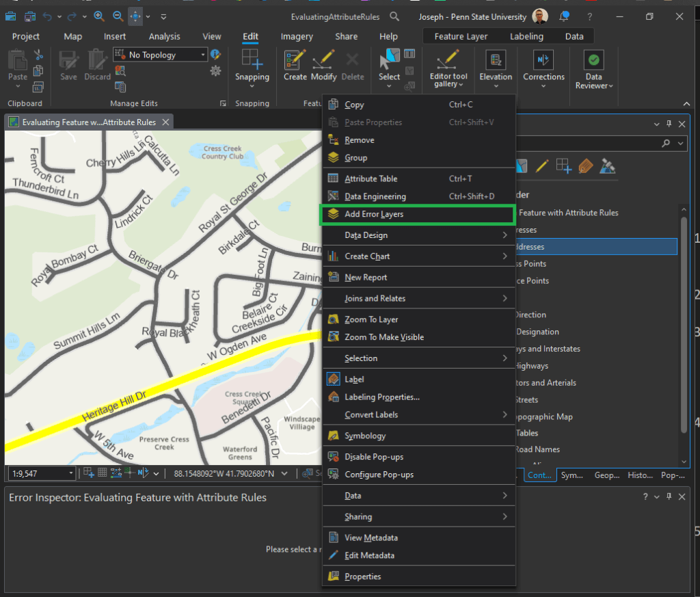Click the list by editing pencil icon
Image resolution: width=700 pixels, height=597 pixels.
pyautogui.click(x=542, y=165)
